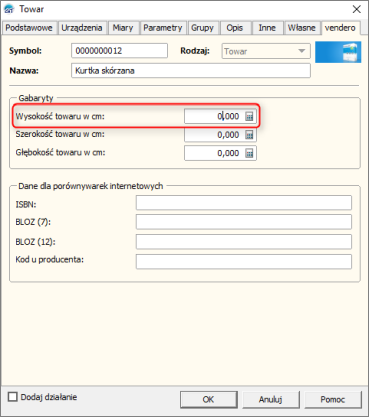The width and height of the screenshot is (369, 417).
Task: Open the Opis tab
Action: [235, 28]
